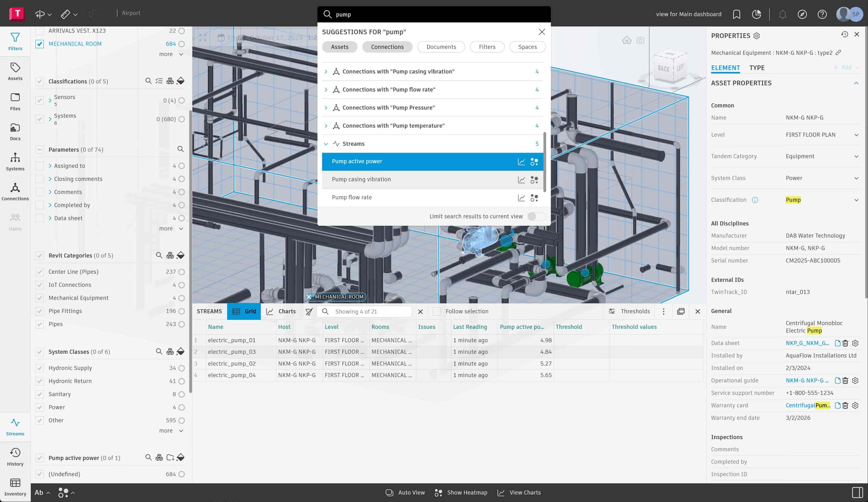Viewport: 868px width, 502px height.
Task: Switch streams view to Charts
Action: click(x=281, y=311)
